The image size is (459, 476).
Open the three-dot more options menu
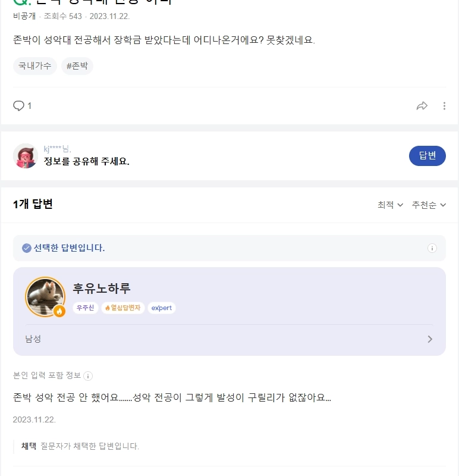(x=444, y=106)
